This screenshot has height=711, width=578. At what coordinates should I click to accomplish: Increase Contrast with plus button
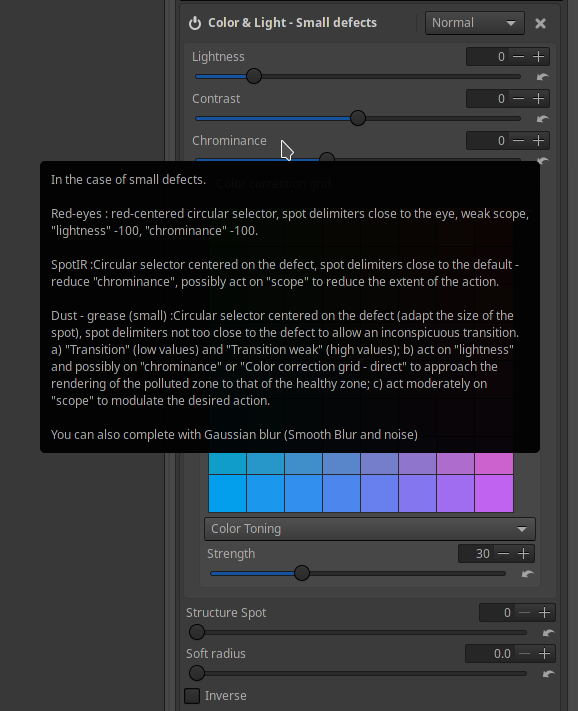coord(539,99)
